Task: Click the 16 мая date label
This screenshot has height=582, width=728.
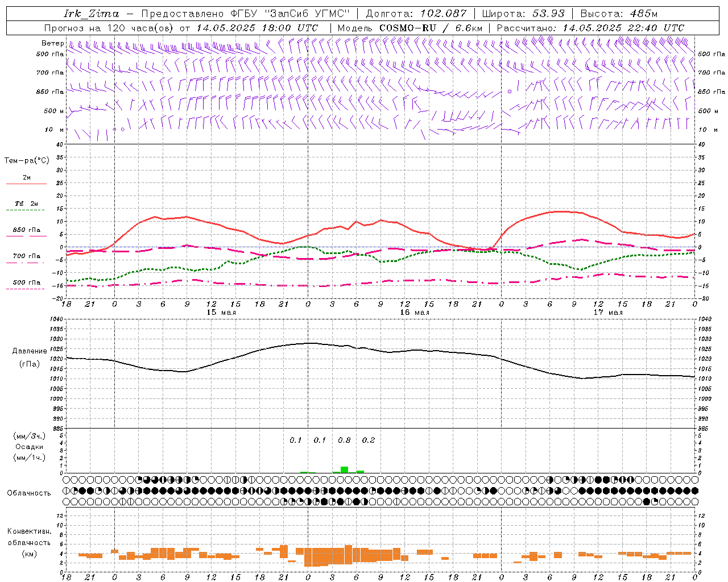Action: [x=415, y=313]
